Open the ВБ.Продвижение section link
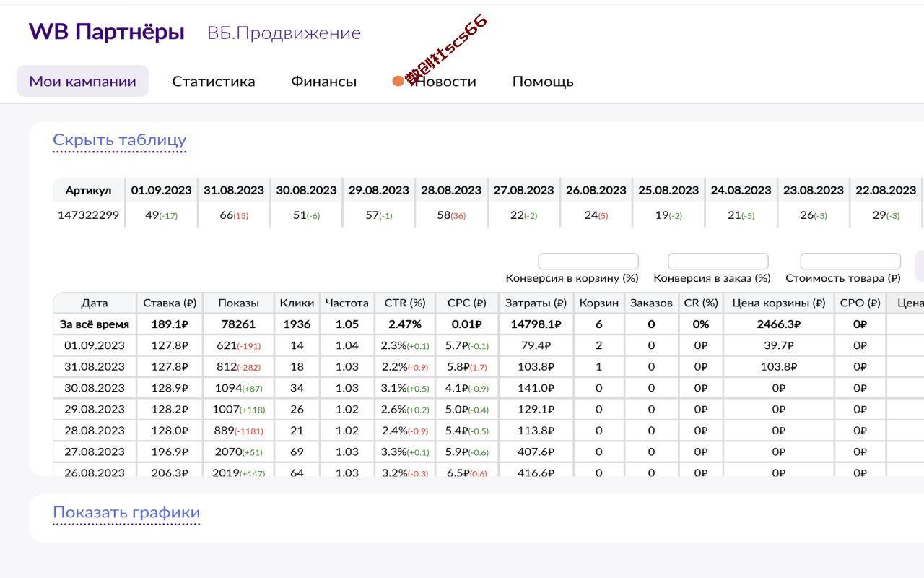The height and width of the screenshot is (578, 924). [x=284, y=33]
